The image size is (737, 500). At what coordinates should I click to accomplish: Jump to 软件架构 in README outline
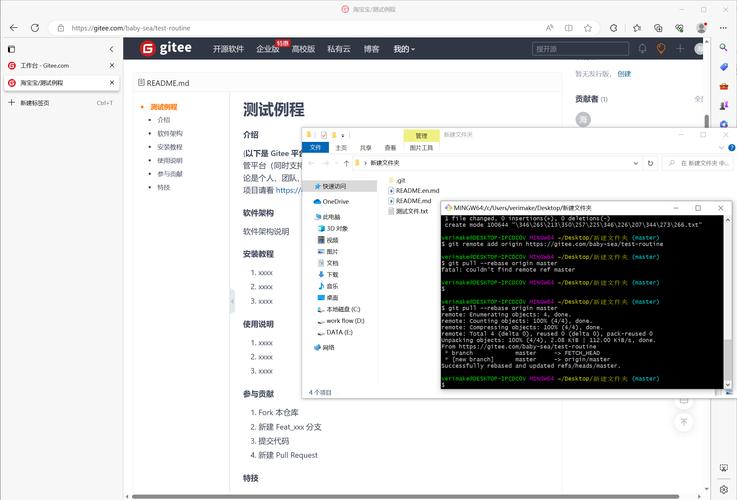point(170,133)
